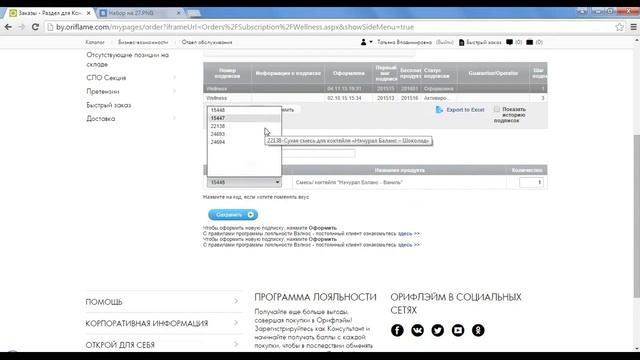Open the Chrome hamburger menu
The width and height of the screenshot is (640, 360).
633,27
